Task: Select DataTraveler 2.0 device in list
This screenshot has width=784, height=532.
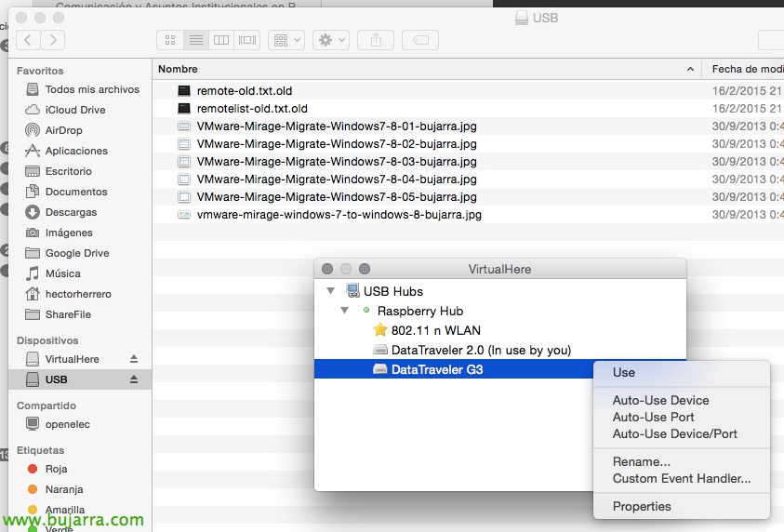Action: (480, 350)
